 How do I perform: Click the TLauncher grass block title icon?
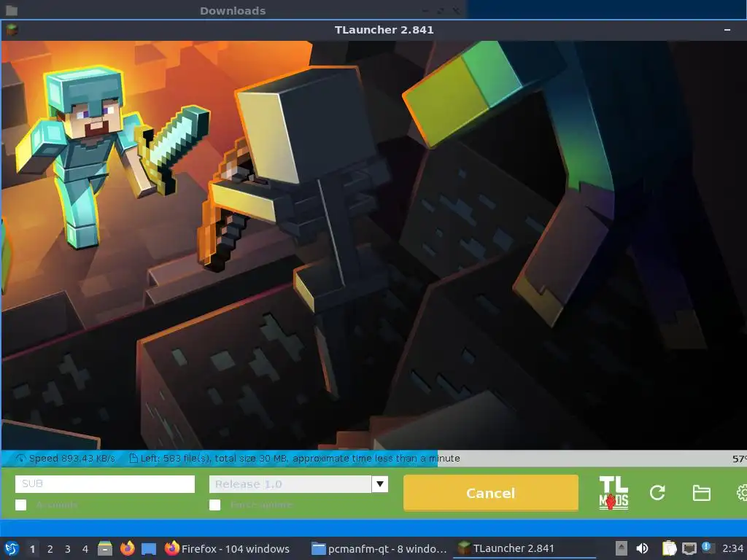(x=12, y=30)
